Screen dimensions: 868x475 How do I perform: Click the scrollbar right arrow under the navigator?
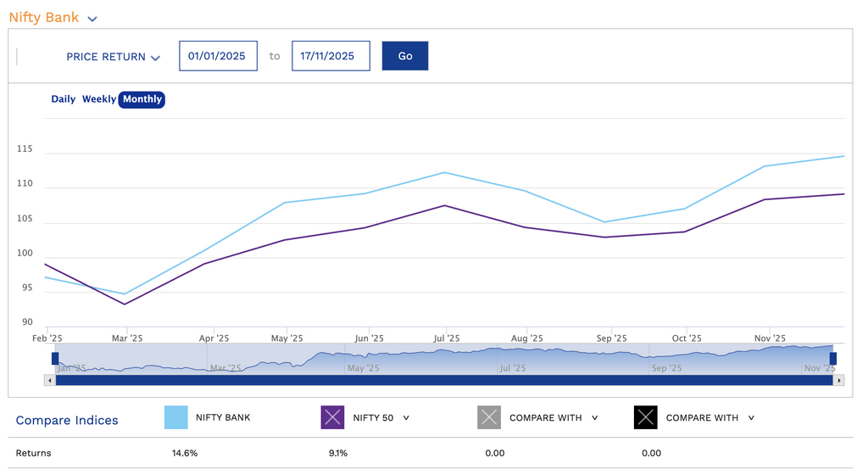tap(839, 380)
